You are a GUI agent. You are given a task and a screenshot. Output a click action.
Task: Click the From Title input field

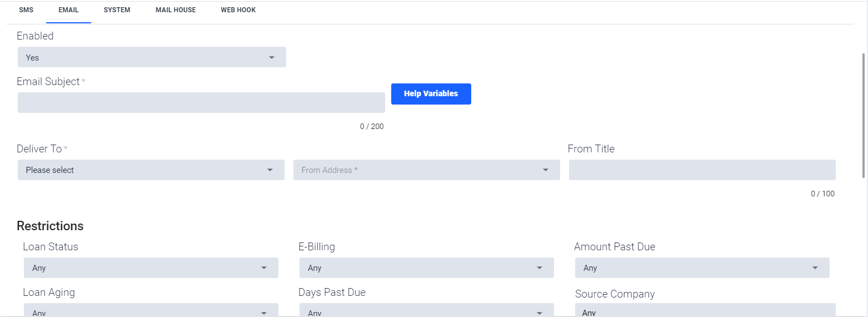702,170
